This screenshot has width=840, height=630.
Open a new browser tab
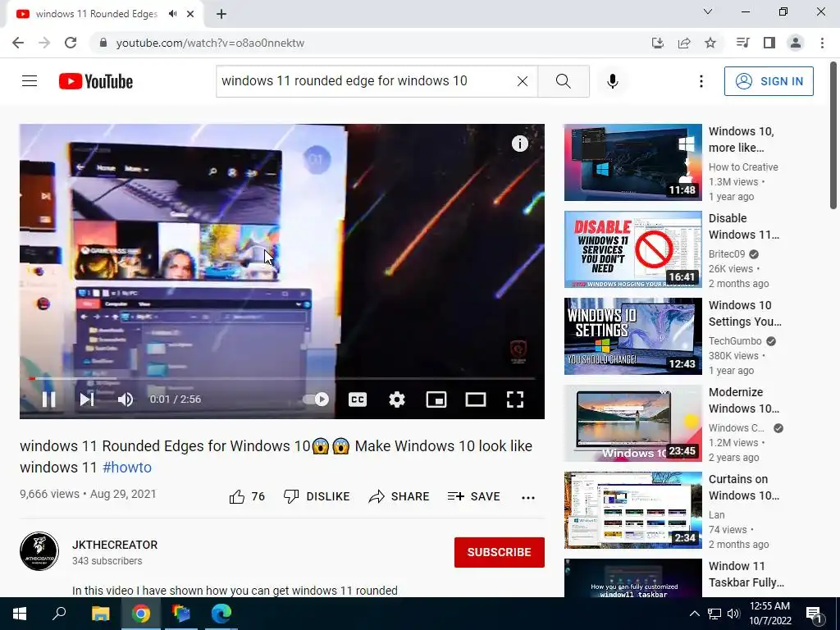coord(221,15)
